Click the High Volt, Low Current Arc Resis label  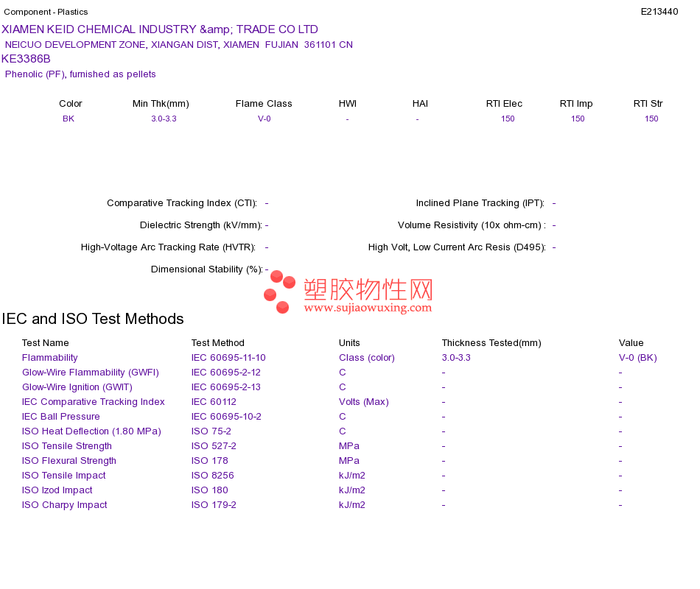[457, 247]
